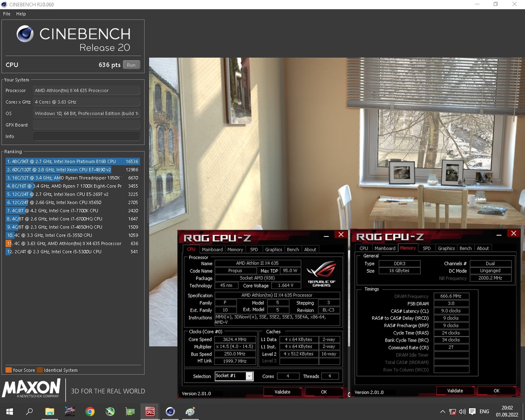
Task: Switch to SPD tab in right CPU-Z window
Action: (427, 248)
